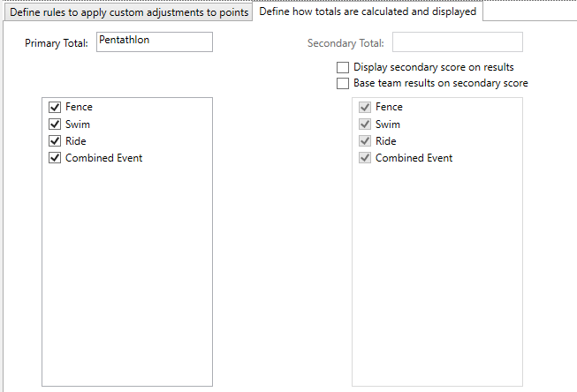Toggle Combined Event in secondary list
Viewport: 577px width, 392px height.
pyautogui.click(x=365, y=158)
